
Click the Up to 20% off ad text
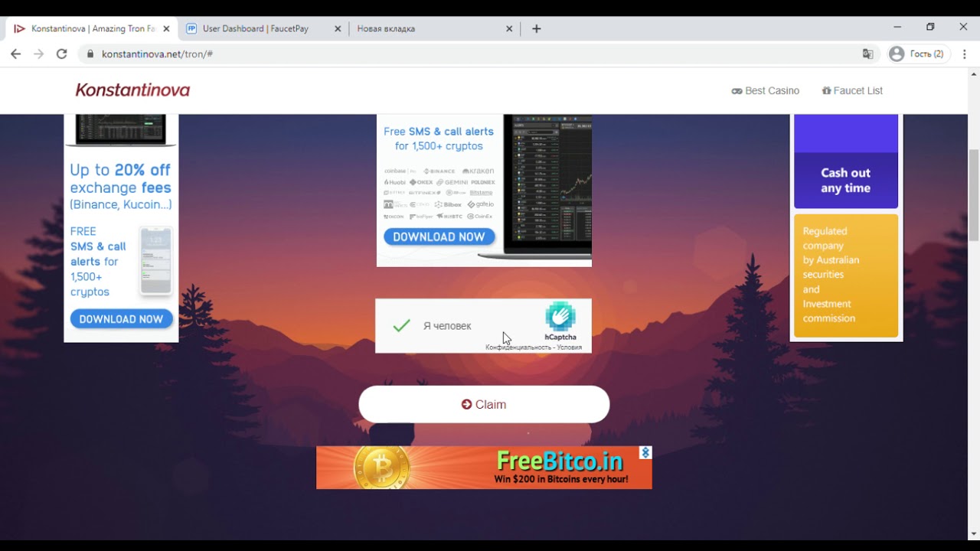point(121,187)
